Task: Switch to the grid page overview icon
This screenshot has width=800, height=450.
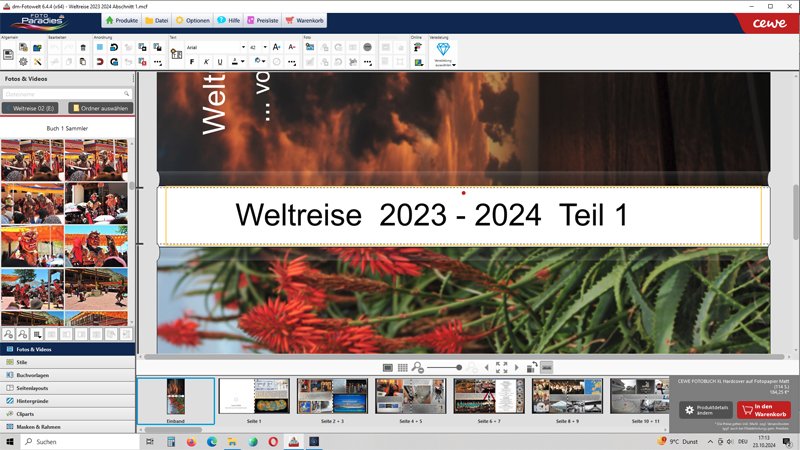Action: (x=403, y=367)
